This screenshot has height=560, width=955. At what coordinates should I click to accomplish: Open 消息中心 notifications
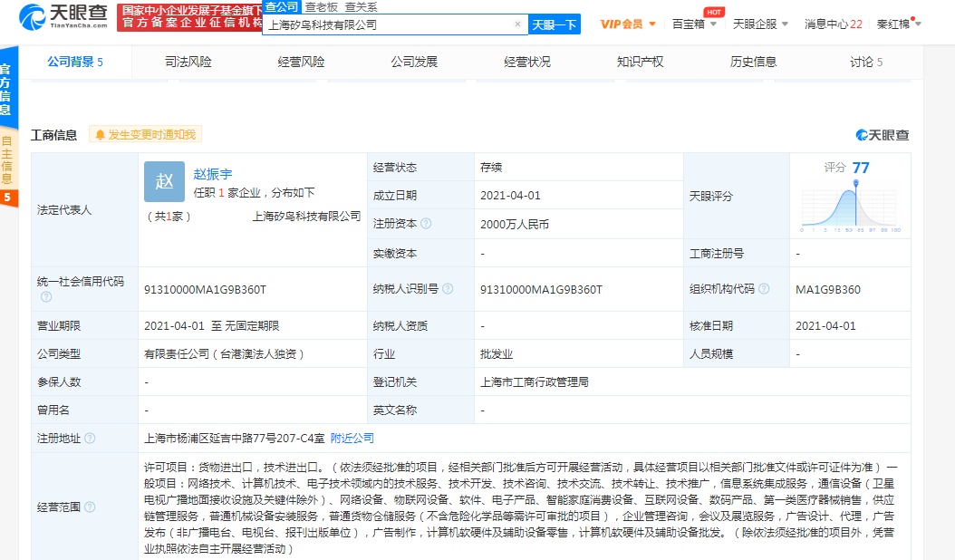click(x=834, y=24)
